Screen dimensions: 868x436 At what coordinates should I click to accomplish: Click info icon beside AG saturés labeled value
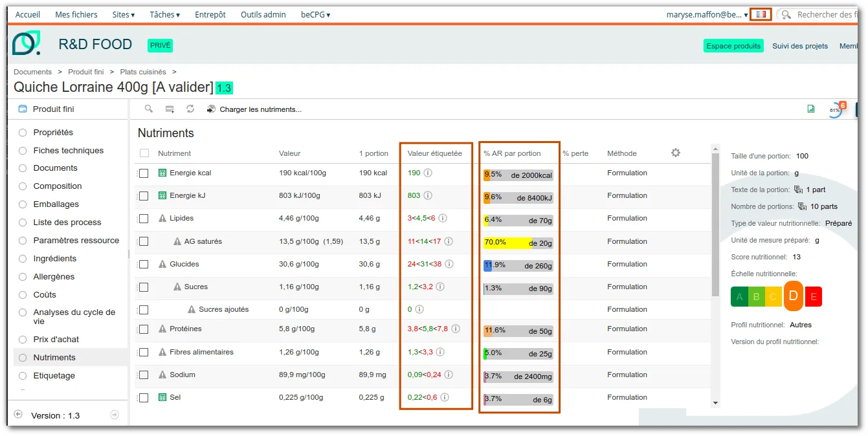(449, 241)
